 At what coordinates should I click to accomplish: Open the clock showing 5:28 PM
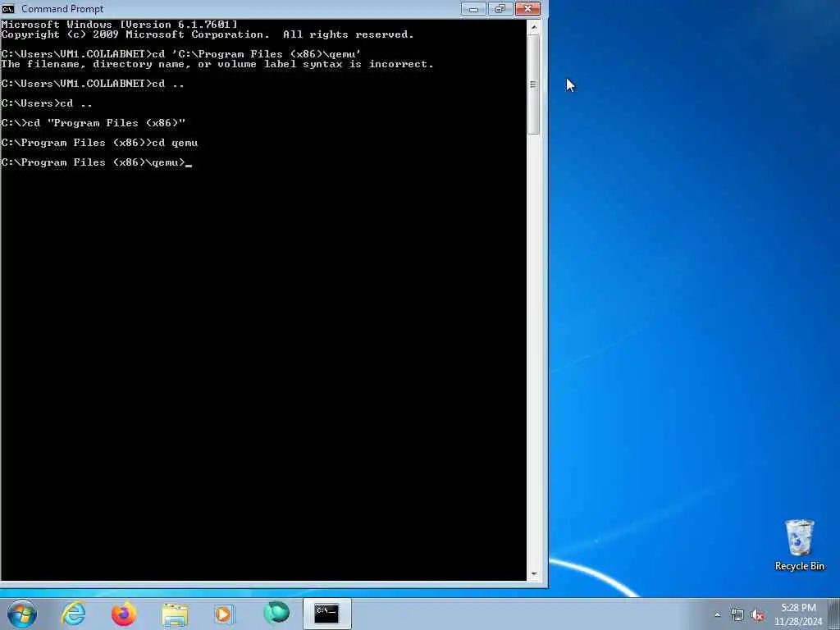click(798, 614)
